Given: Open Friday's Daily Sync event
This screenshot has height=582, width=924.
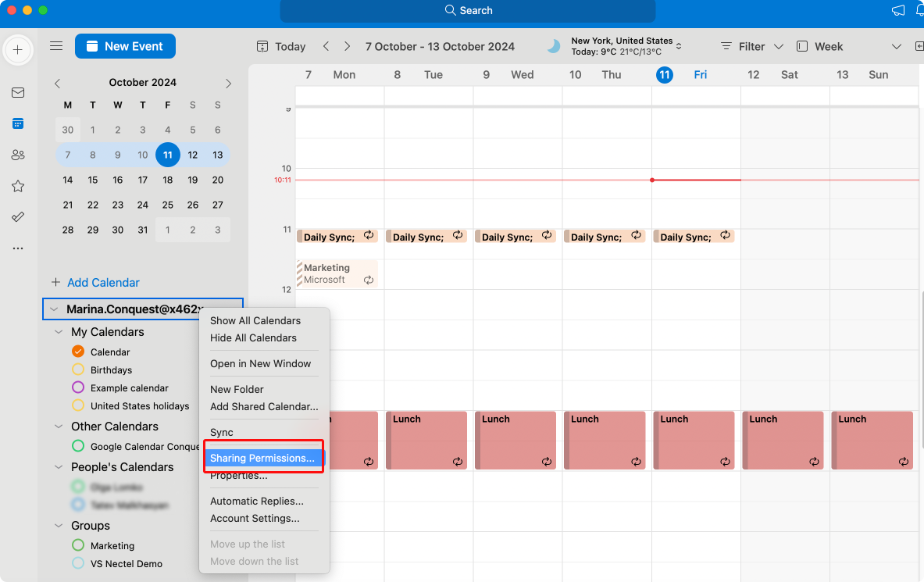Looking at the screenshot, I should pyautogui.click(x=693, y=237).
